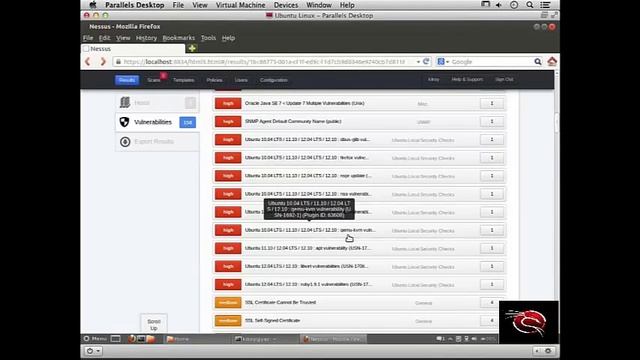Open the file manager icon in Ubuntu panel
The height and width of the screenshot is (360, 640).
pyautogui.click(x=150, y=339)
